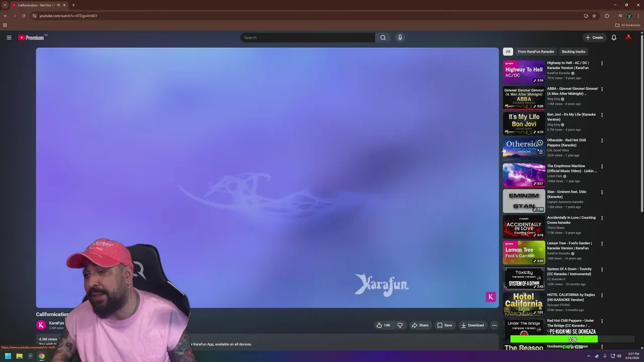644x362 pixels.
Task: Open a new browser tab
Action: (x=73, y=5)
